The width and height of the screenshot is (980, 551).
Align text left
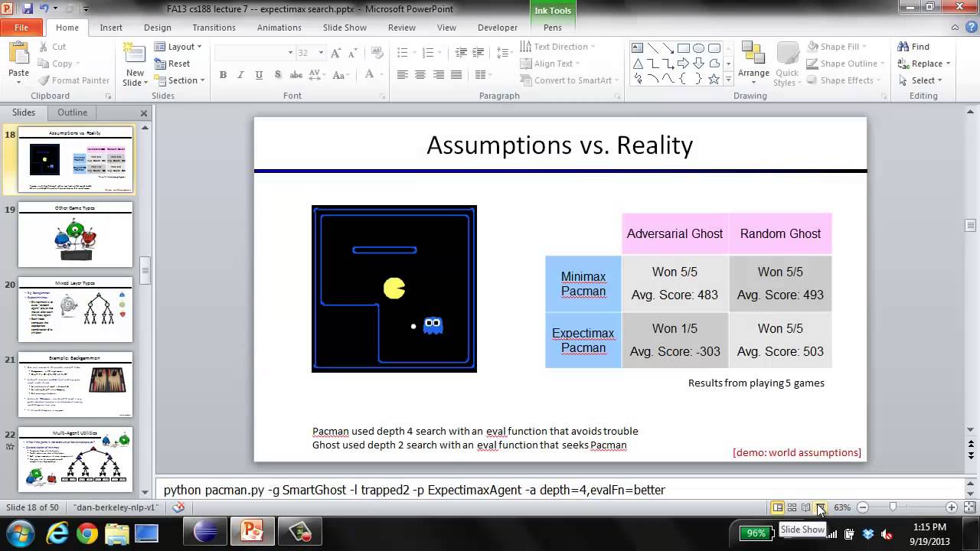click(x=402, y=75)
